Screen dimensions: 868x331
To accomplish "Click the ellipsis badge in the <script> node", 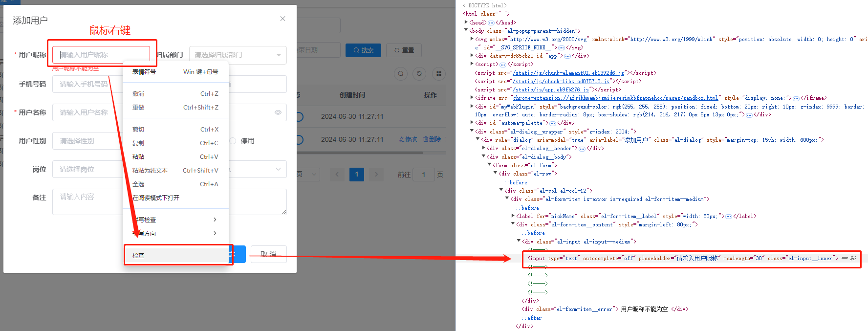I will [503, 65].
